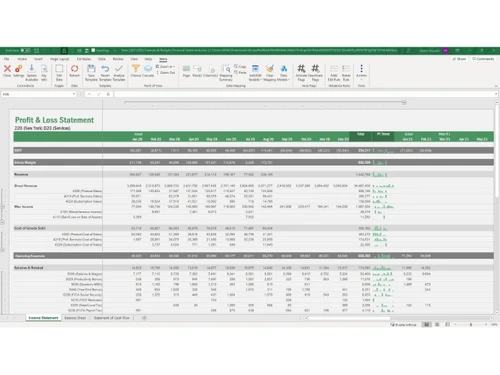Open the Zoom In dropdown
This screenshot has height=375, width=500.
point(166,67)
